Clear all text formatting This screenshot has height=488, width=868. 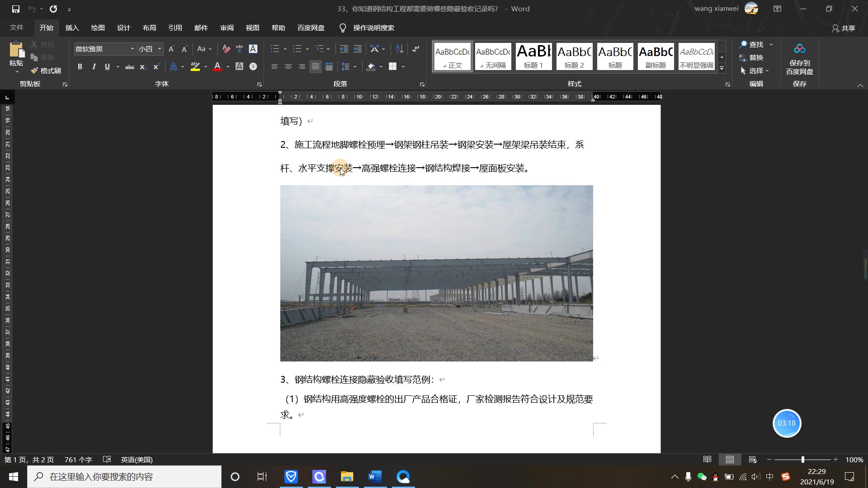click(x=226, y=49)
